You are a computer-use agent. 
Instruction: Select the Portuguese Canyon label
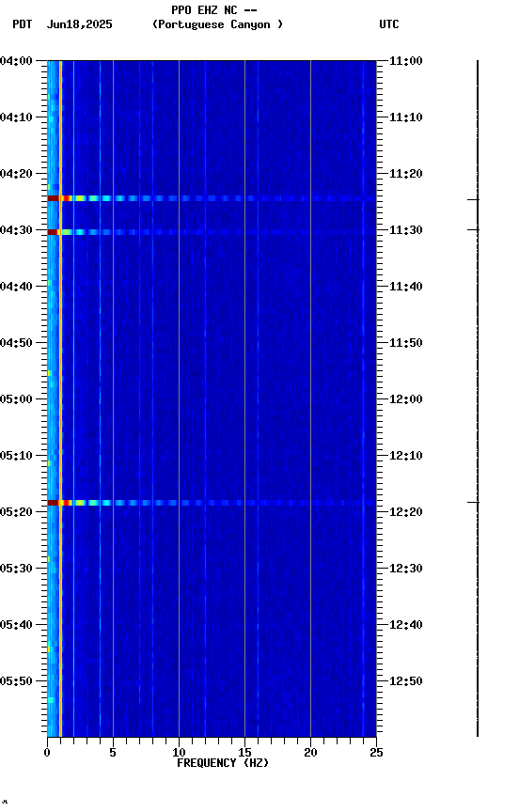[217, 24]
